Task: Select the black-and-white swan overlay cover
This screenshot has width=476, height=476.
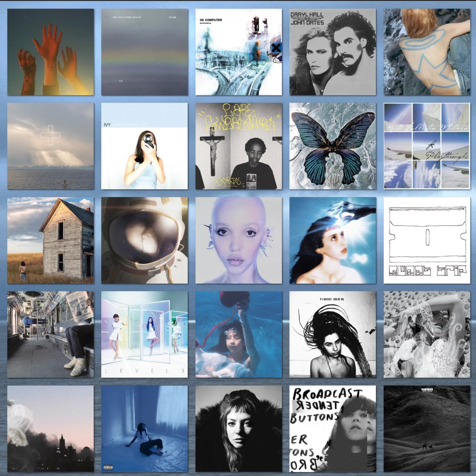Action: point(427,335)
